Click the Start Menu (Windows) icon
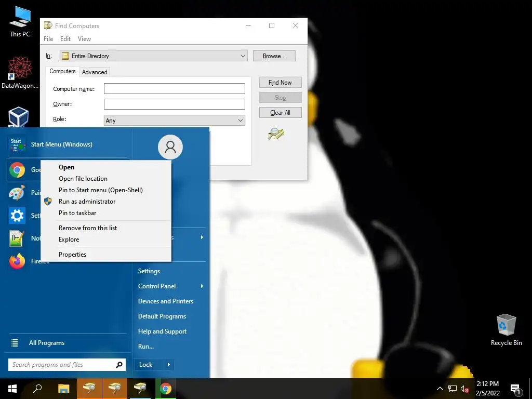 [17, 144]
